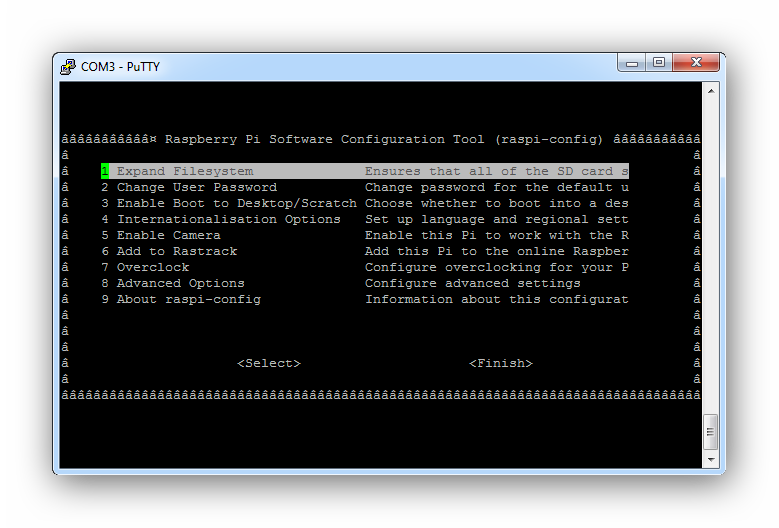The image size is (779, 528).
Task: Click the COM3 - PuTTY title text
Action: point(120,67)
